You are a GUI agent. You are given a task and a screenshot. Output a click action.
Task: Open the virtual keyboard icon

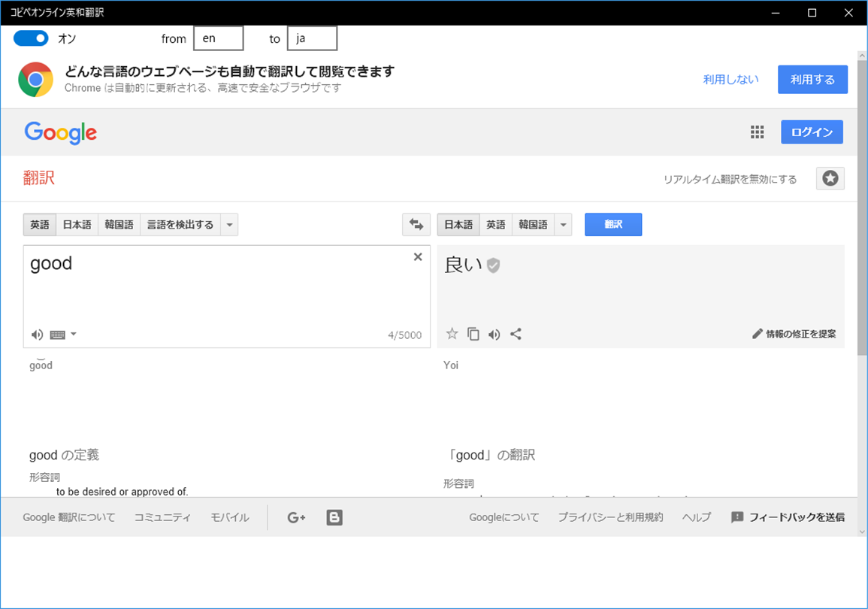pos(58,335)
